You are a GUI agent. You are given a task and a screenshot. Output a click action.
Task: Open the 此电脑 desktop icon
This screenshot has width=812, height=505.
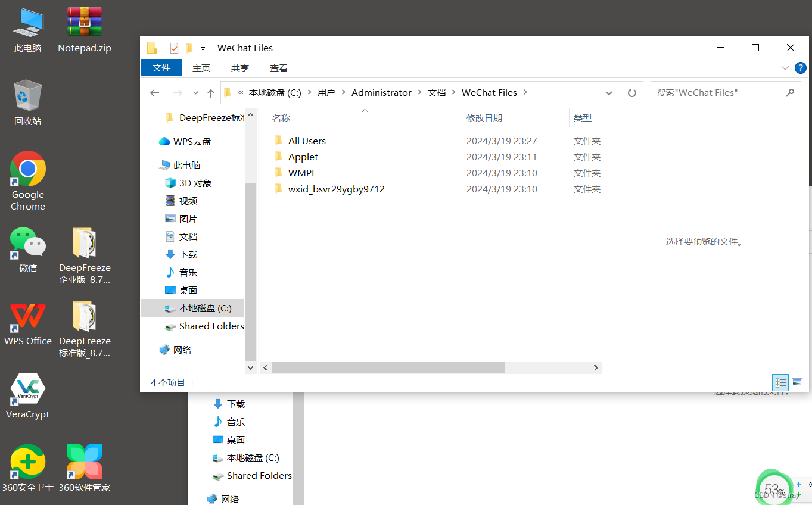(x=28, y=30)
